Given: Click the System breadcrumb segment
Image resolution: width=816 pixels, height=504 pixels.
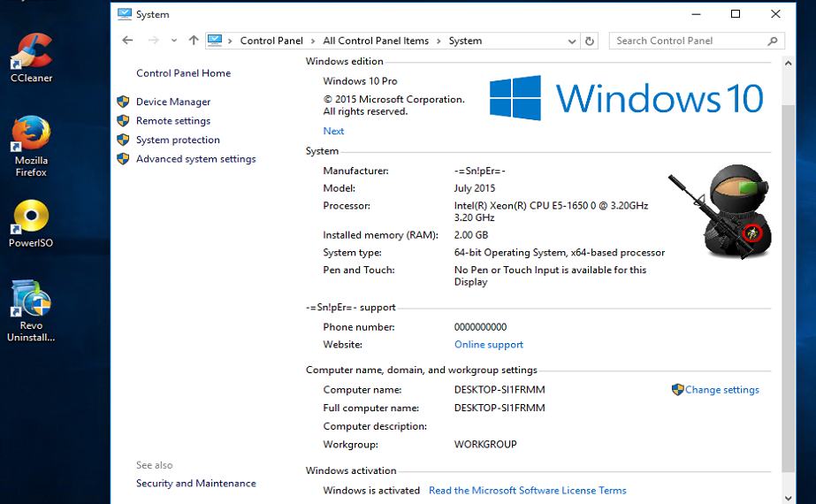Looking at the screenshot, I should tap(465, 41).
